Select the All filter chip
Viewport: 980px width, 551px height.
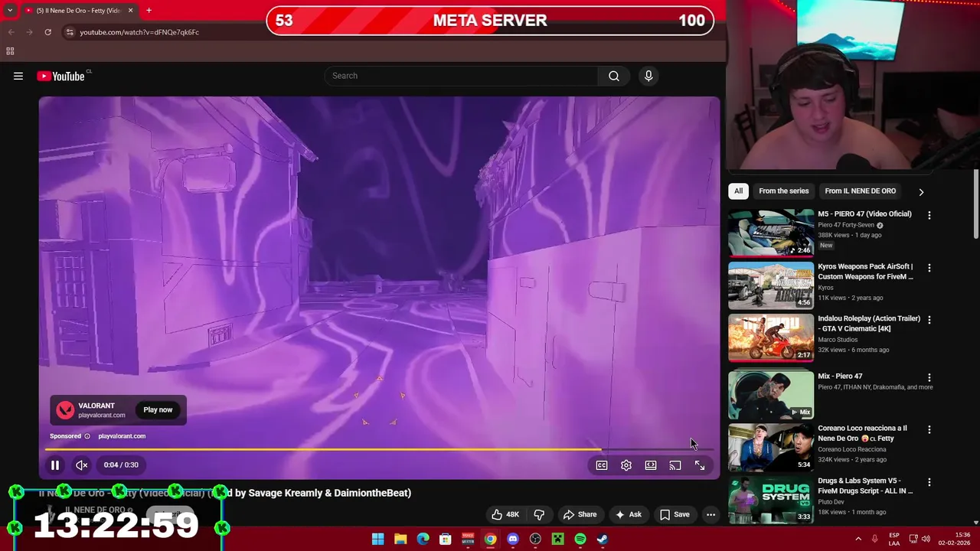(738, 191)
